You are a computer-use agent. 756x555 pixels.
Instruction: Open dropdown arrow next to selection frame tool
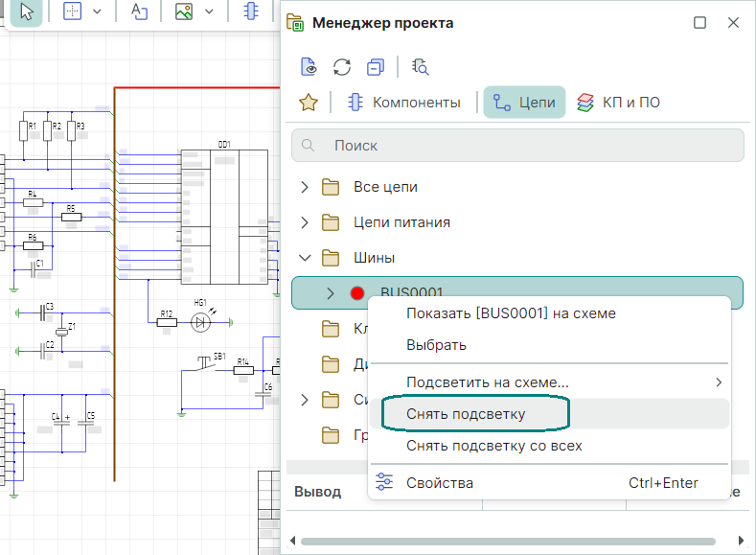(x=97, y=12)
